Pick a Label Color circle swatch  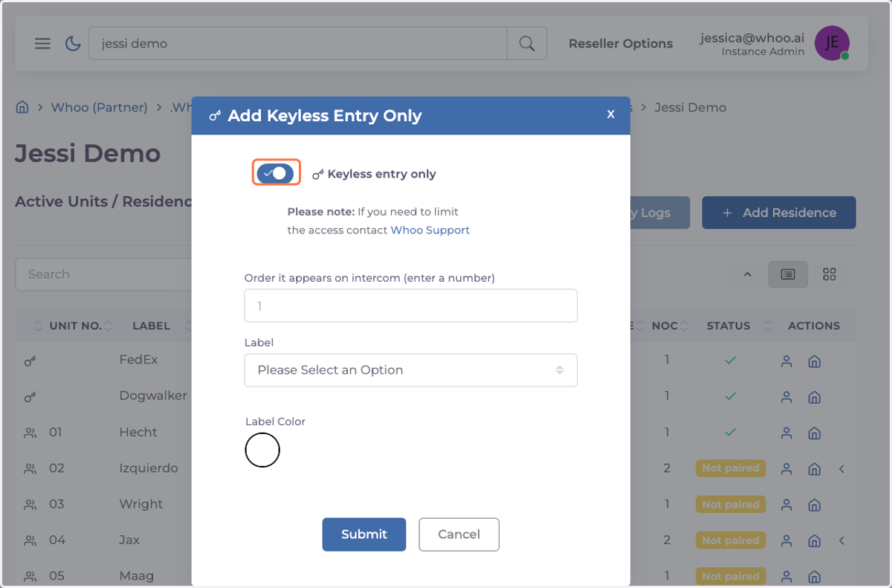pyautogui.click(x=262, y=450)
